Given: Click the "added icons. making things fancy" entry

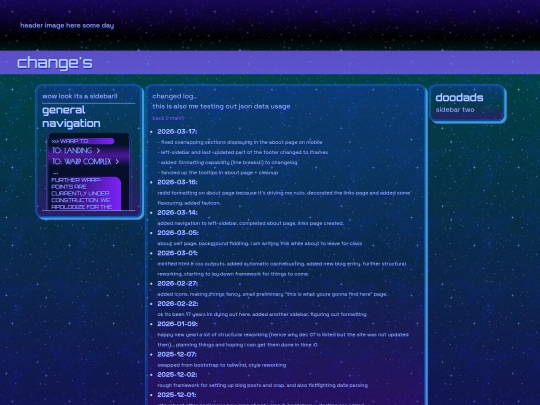Looking at the screenshot, I should pos(272,294).
